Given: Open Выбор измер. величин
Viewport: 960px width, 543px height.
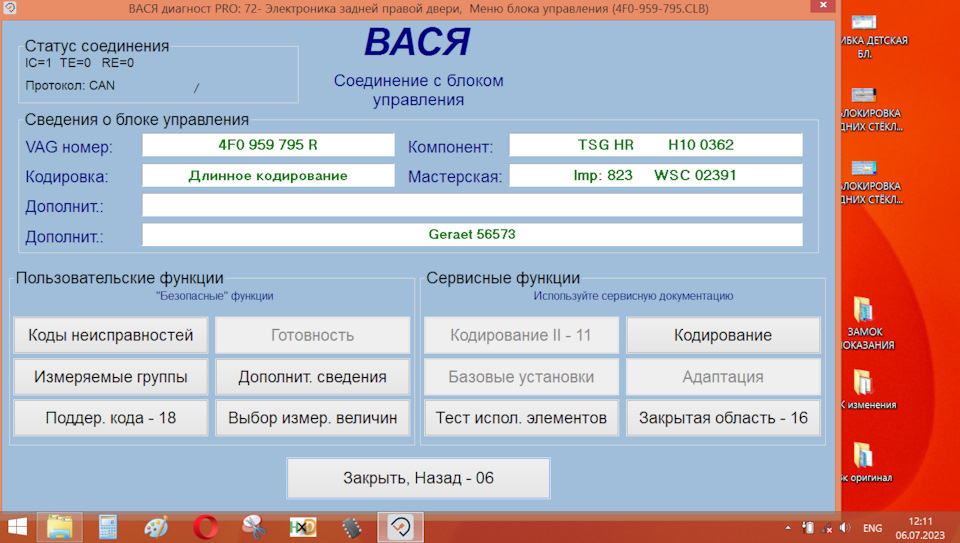Looking at the screenshot, I should click(312, 418).
